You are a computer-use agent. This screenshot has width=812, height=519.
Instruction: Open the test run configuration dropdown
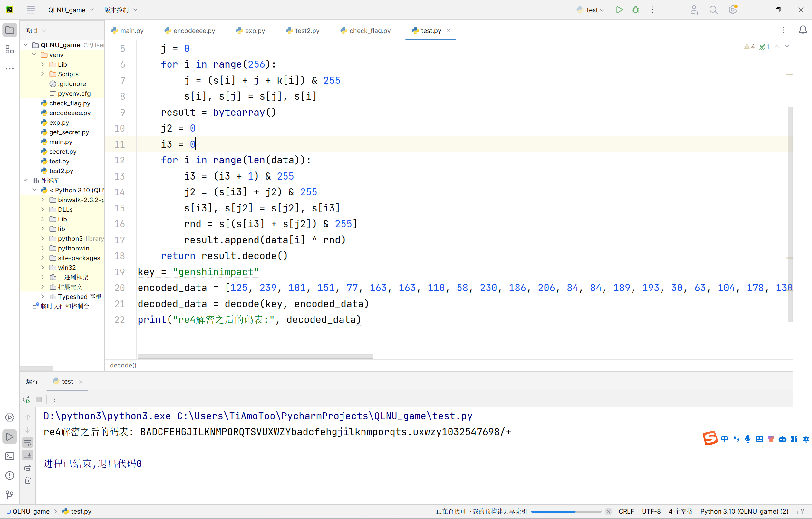[x=591, y=10]
